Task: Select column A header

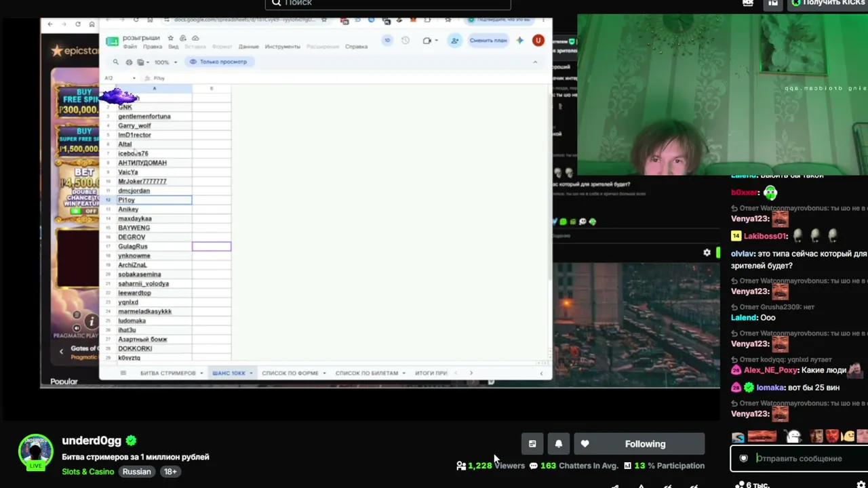Action: pyautogui.click(x=154, y=89)
